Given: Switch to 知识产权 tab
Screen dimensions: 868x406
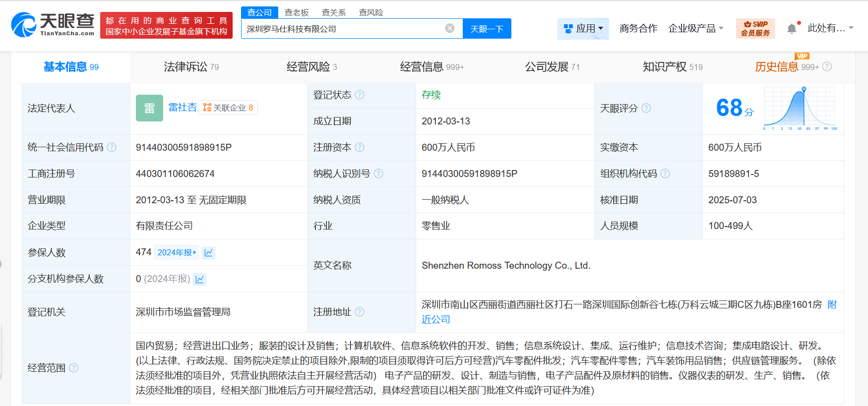Looking at the screenshot, I should tap(673, 67).
